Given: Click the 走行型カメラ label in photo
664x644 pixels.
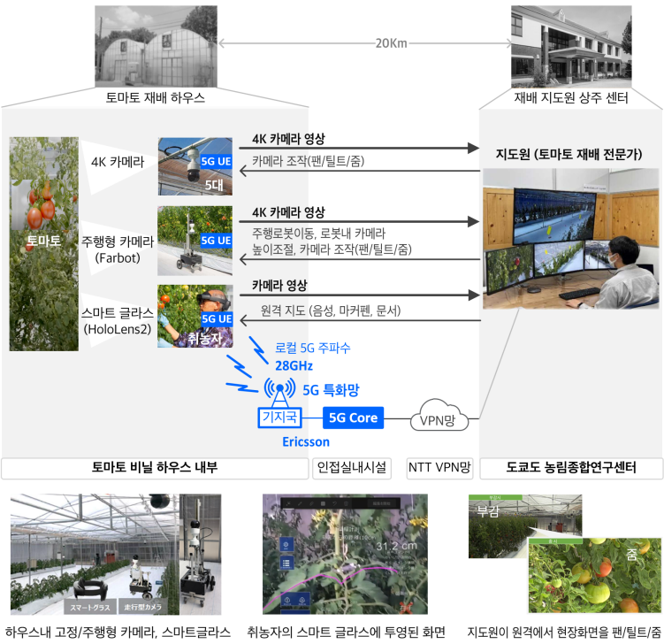Looking at the screenshot, I should [142, 607].
